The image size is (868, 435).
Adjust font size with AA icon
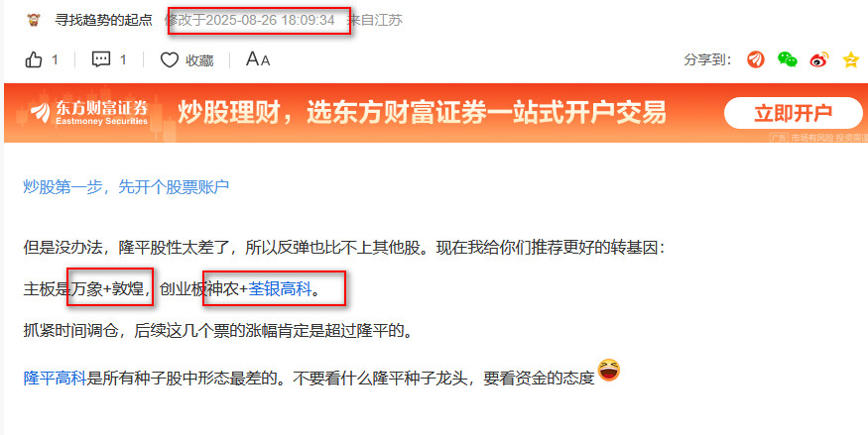(x=258, y=59)
